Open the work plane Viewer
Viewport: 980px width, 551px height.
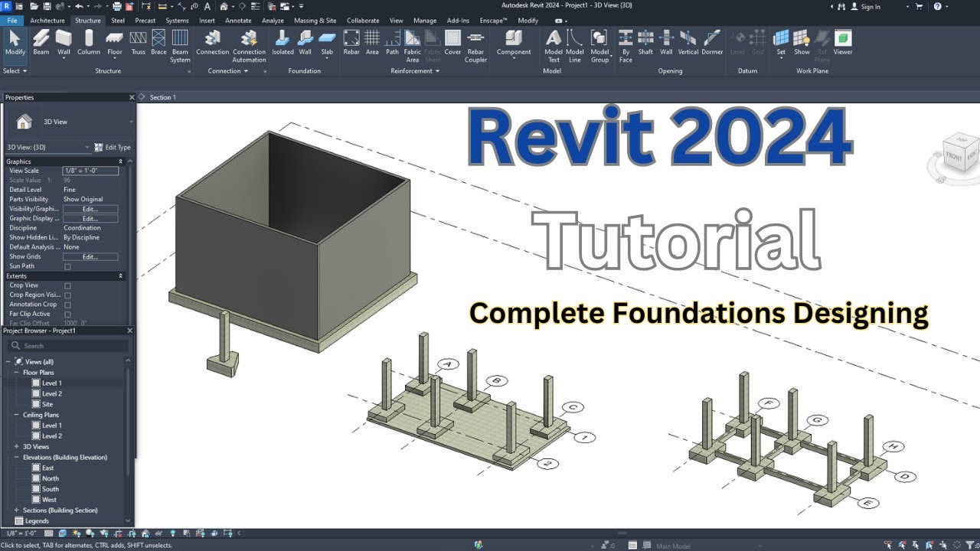pos(843,43)
